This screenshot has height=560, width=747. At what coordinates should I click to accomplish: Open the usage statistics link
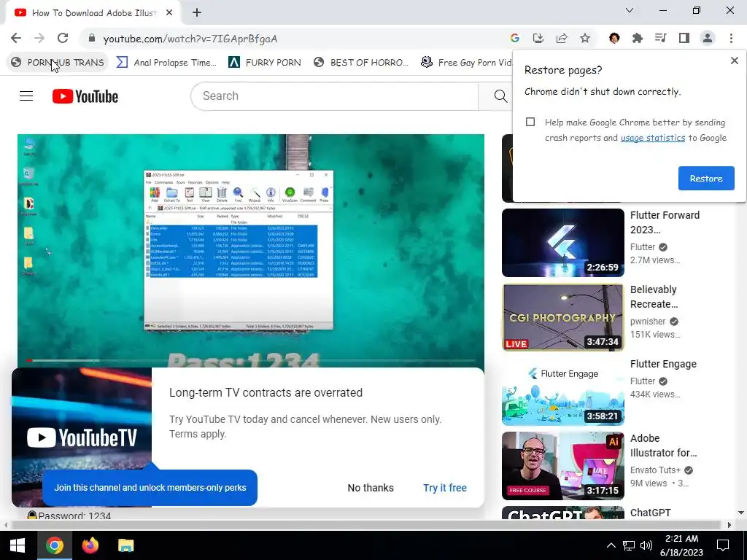point(653,138)
